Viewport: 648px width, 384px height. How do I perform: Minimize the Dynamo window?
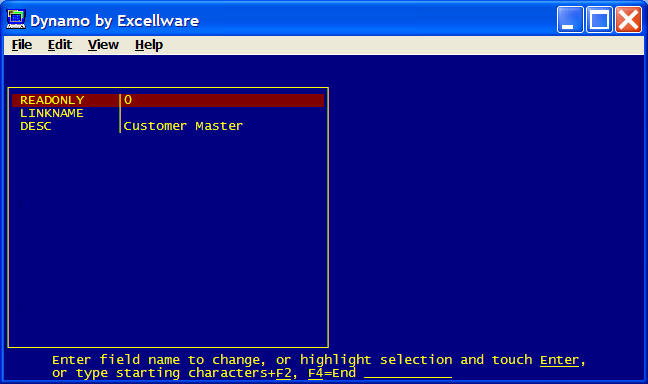click(x=570, y=19)
